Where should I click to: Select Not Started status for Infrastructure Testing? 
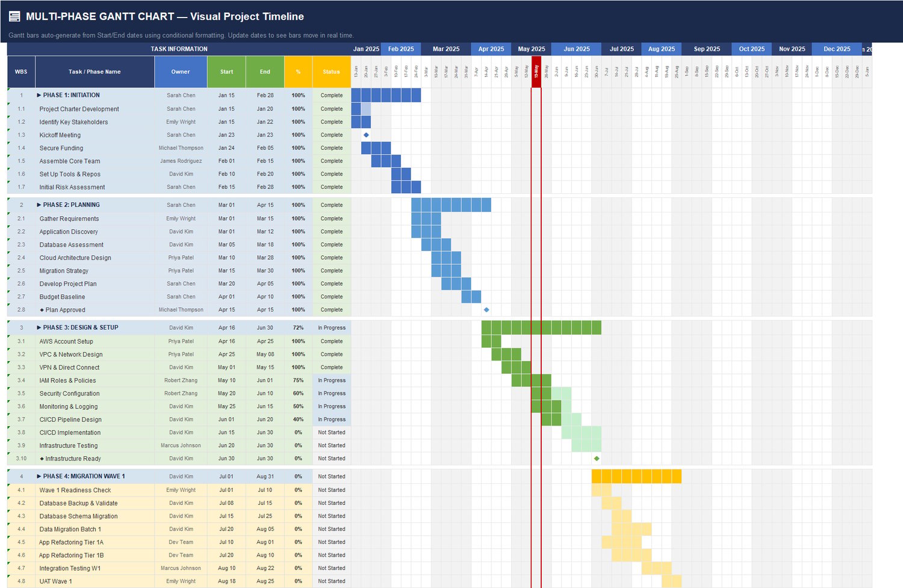click(x=332, y=446)
